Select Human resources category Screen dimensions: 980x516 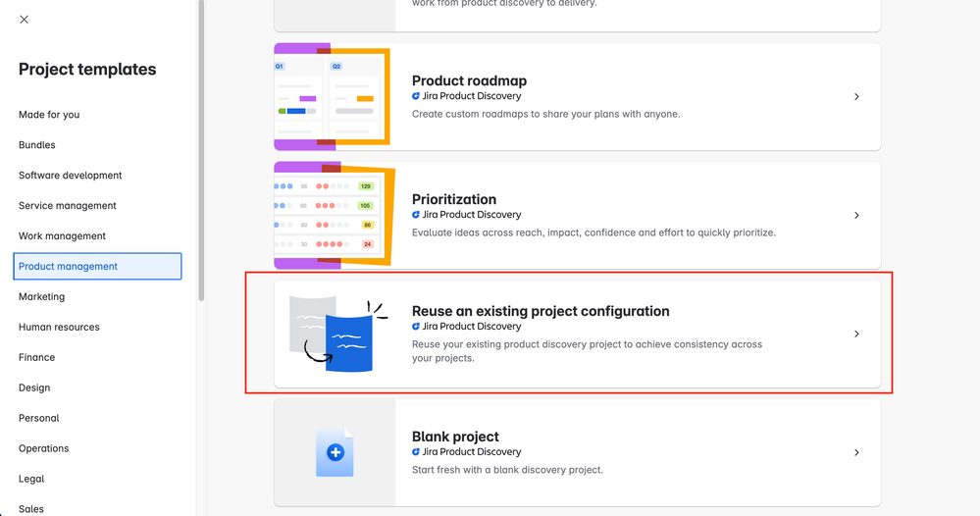click(x=59, y=327)
